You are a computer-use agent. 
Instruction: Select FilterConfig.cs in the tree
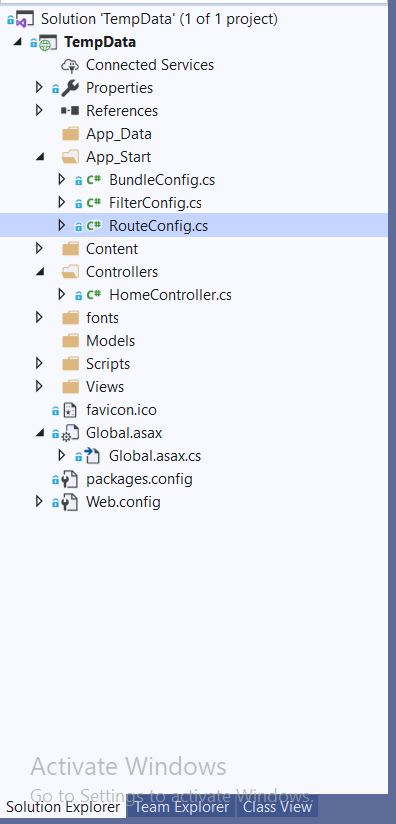[155, 203]
